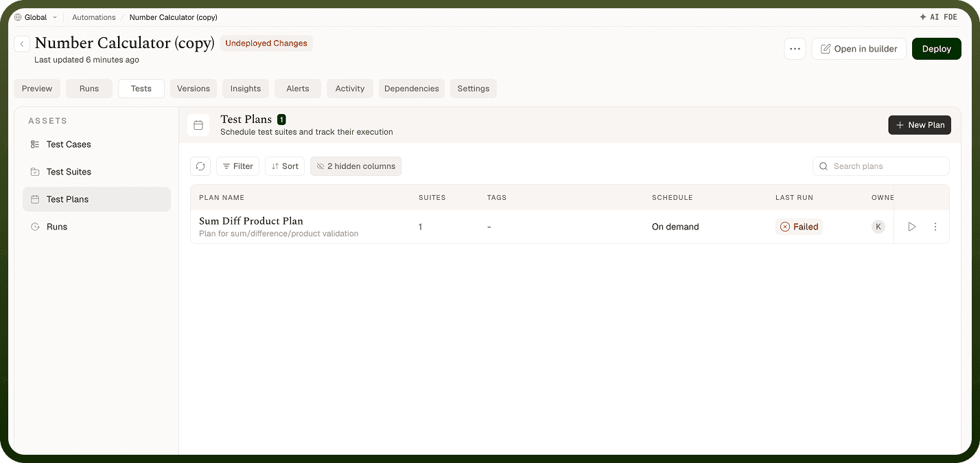Screen dimensions: 980x463
Task: Focus the Search plans field
Action: [881, 166]
